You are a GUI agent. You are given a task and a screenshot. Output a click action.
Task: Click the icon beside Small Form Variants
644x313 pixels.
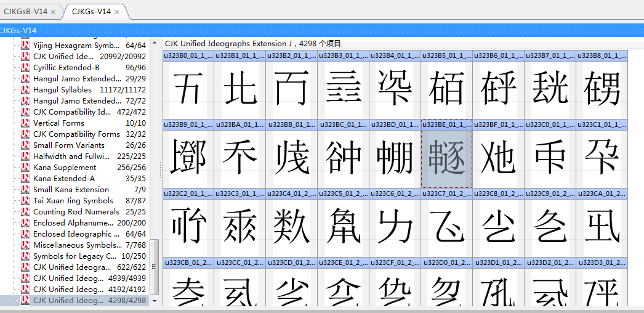point(25,145)
